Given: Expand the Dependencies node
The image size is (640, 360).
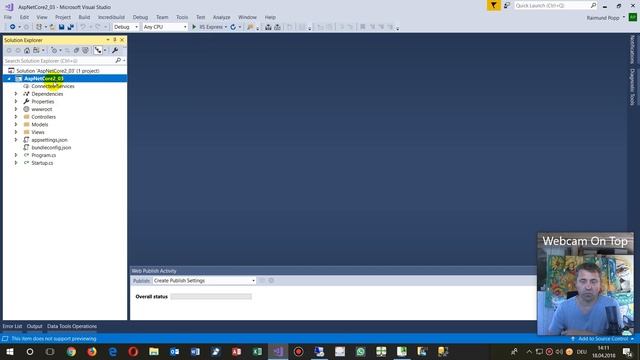Looking at the screenshot, I should point(16,94).
